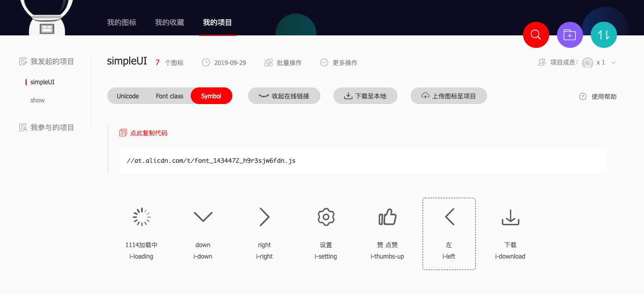Click the alicdn font js URL text
Viewport: 644px width, 295px height.
tap(211, 161)
